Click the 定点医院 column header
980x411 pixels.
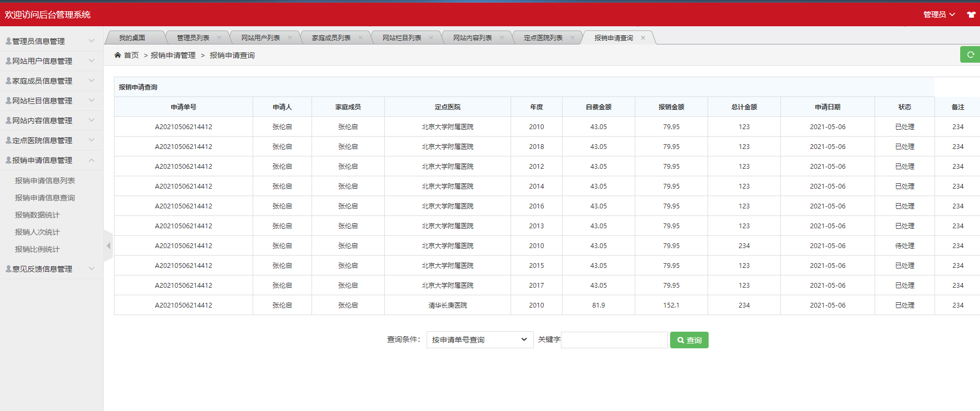pos(447,107)
